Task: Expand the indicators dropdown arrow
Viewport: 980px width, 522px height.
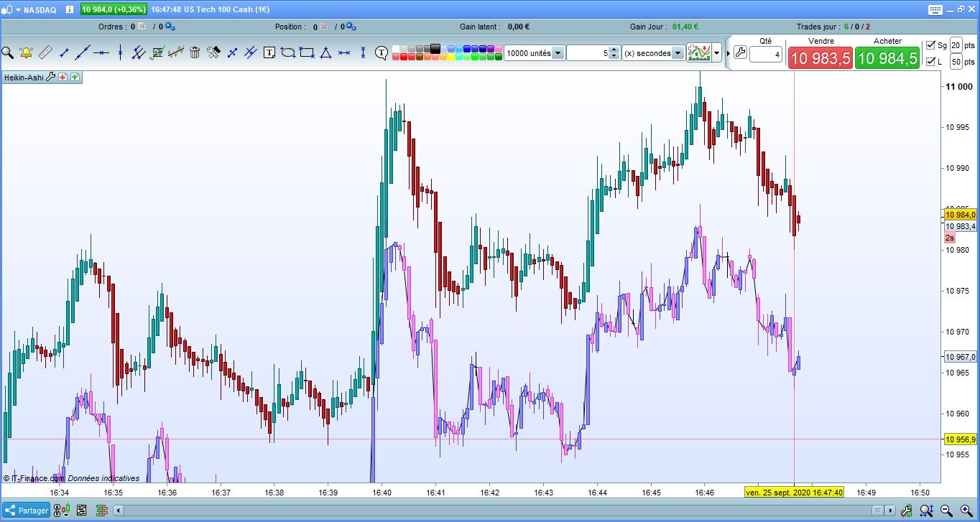Action: [x=716, y=53]
